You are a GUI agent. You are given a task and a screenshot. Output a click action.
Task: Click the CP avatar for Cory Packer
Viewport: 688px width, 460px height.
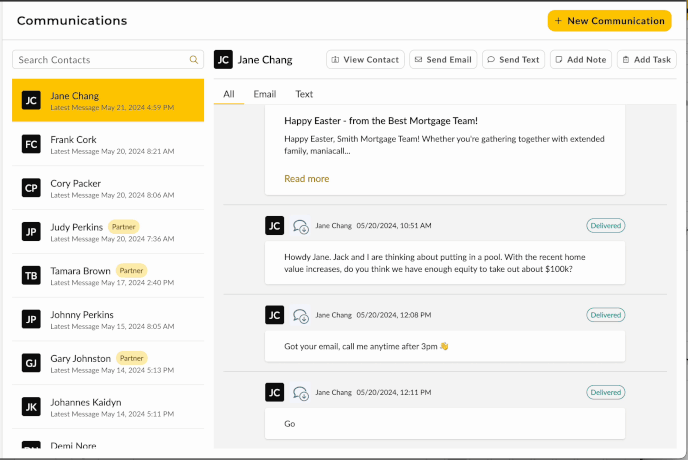(31, 188)
